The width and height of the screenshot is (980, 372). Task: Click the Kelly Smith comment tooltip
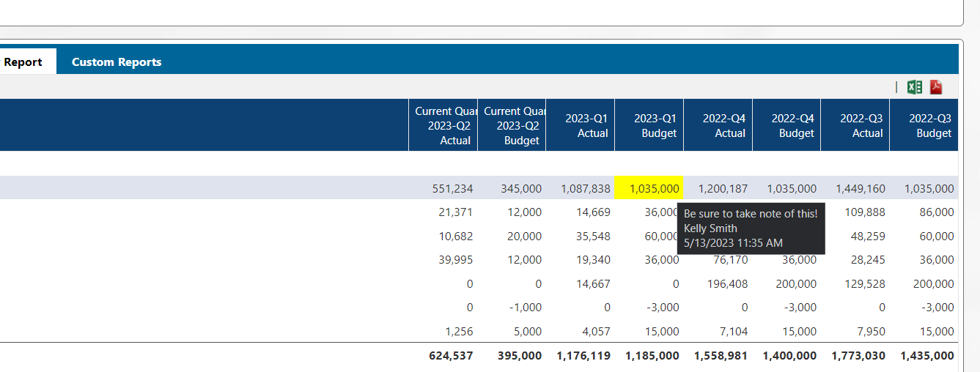click(750, 228)
